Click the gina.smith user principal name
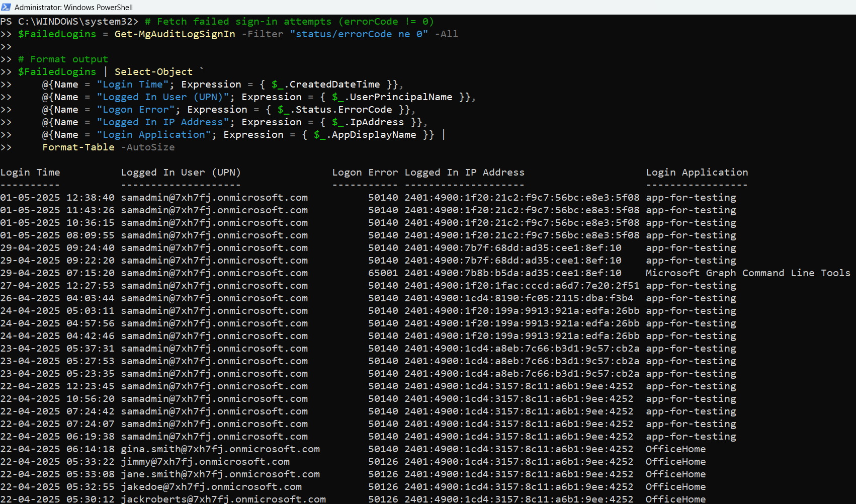 pyautogui.click(x=220, y=449)
